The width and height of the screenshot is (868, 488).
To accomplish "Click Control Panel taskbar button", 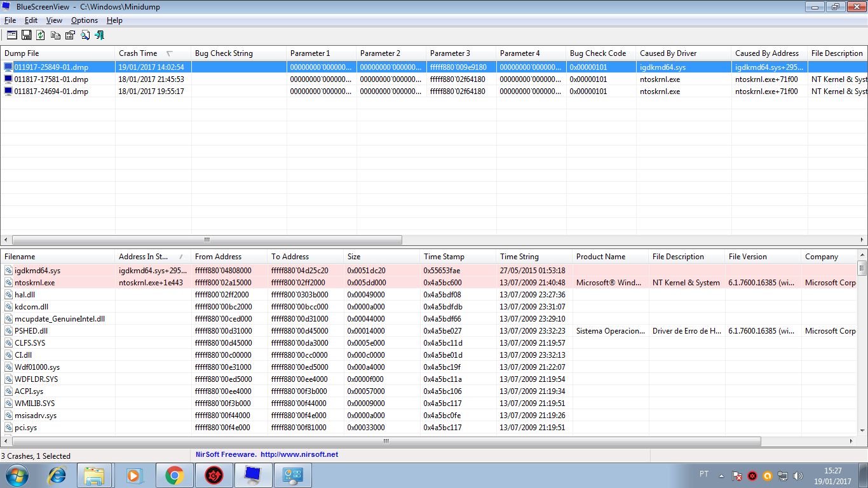I will tap(293, 475).
